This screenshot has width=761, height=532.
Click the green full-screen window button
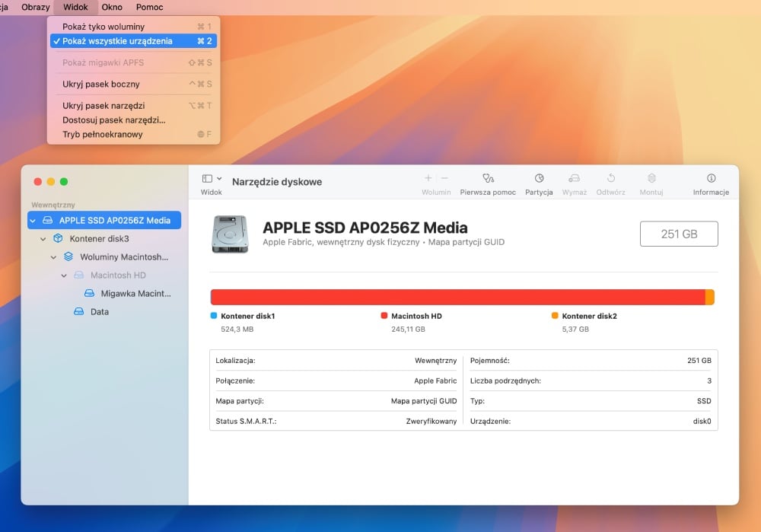coord(64,182)
